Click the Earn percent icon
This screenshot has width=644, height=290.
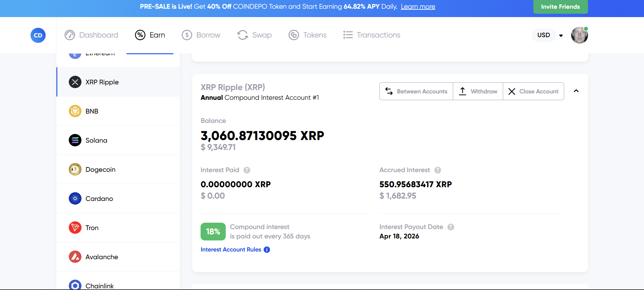140,35
